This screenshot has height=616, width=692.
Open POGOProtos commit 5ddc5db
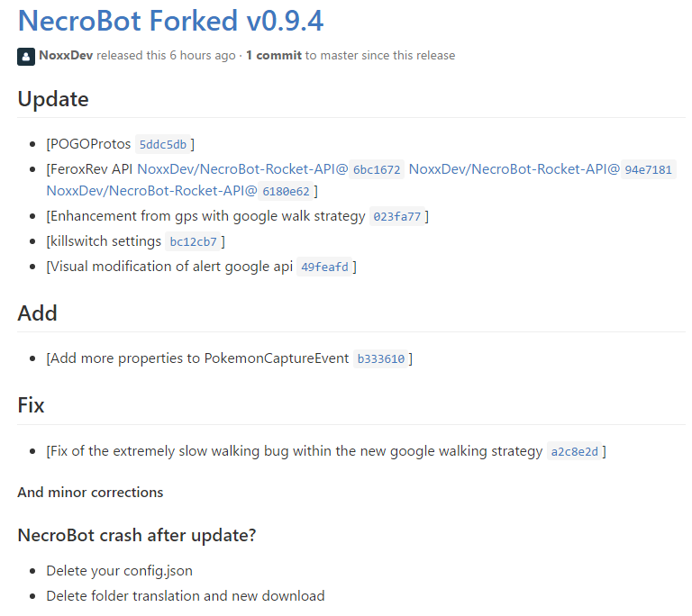click(x=163, y=144)
